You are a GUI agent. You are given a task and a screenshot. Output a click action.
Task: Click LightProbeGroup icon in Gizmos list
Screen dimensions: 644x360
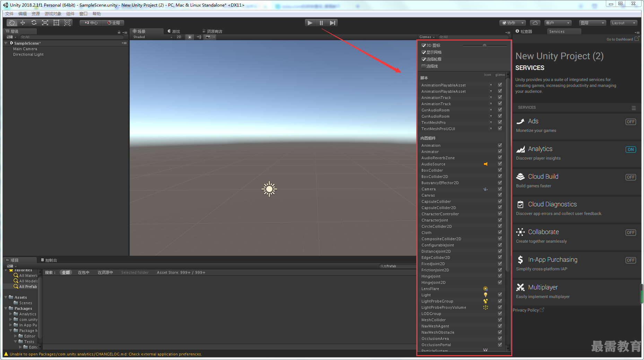(486, 301)
